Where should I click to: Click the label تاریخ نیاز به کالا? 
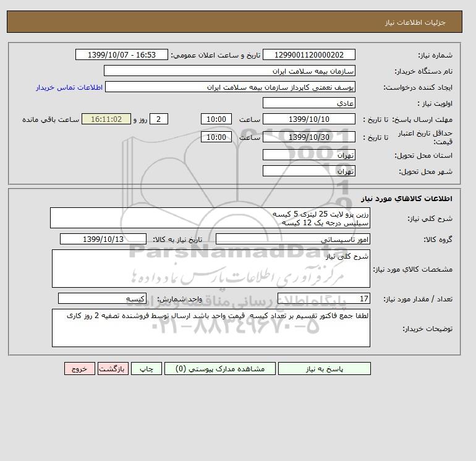point(177,239)
